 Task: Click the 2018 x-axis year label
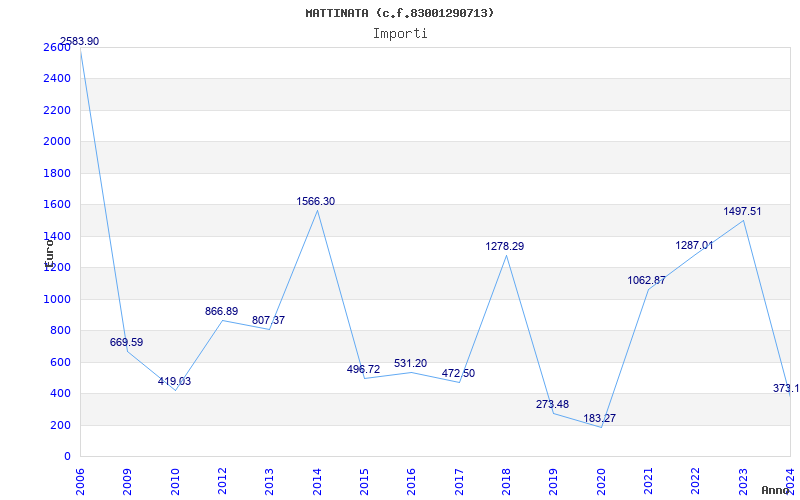[x=506, y=482]
